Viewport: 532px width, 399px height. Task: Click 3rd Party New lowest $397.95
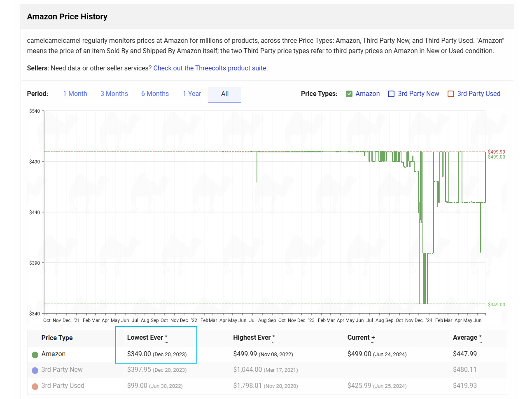point(139,370)
